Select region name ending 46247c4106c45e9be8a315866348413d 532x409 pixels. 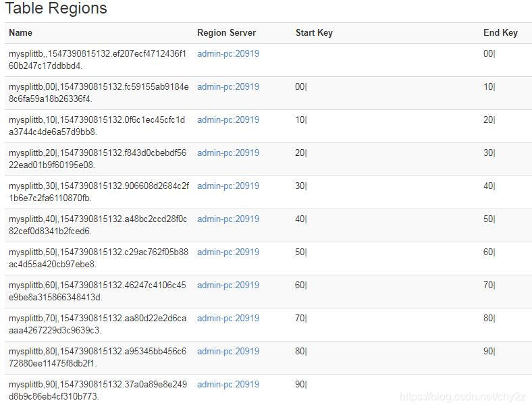97,292
